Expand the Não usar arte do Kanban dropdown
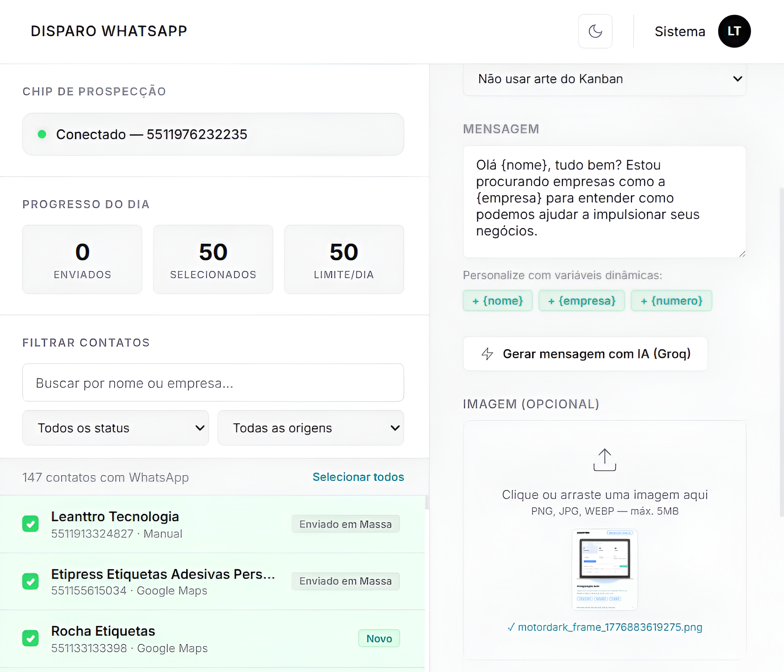784x672 pixels. click(x=604, y=79)
